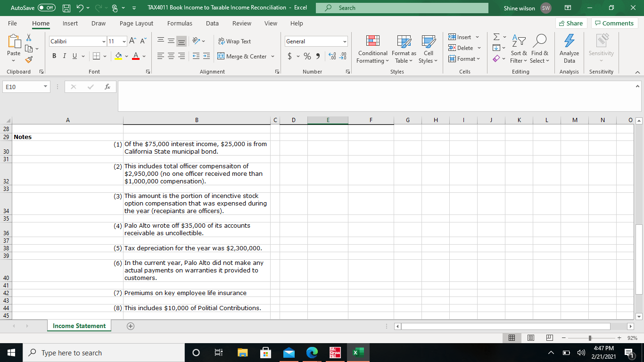
Task: Open Microsoft Edge from the taskbar
Action: click(312, 353)
